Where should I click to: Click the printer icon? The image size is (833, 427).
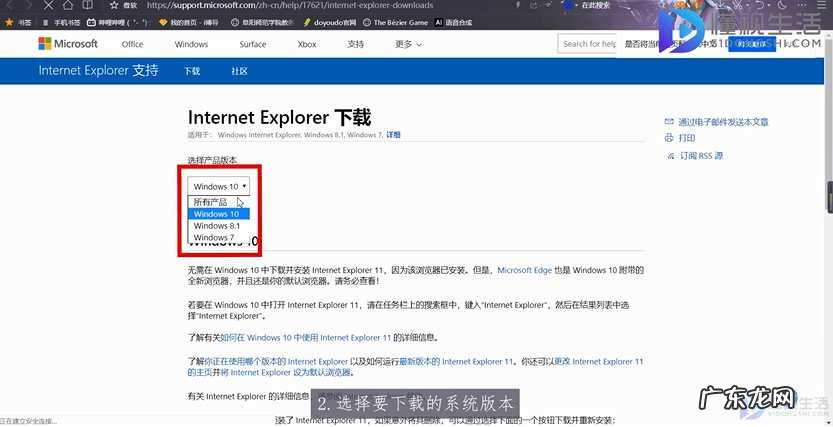pyautogui.click(x=669, y=138)
